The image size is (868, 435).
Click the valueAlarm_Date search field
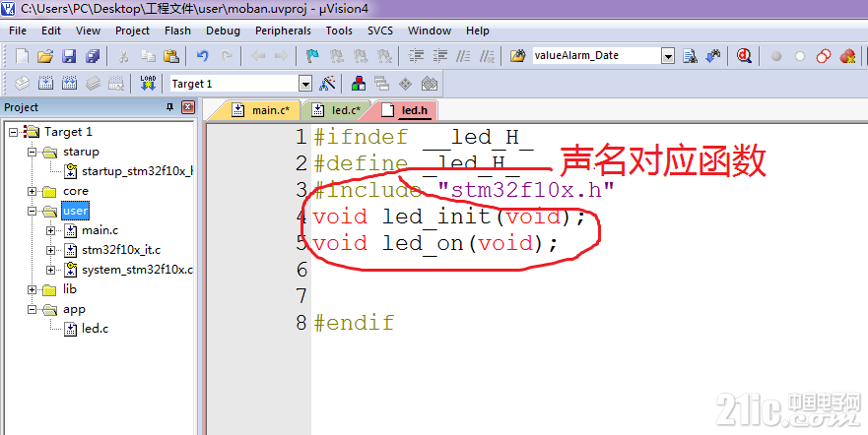tap(597, 56)
